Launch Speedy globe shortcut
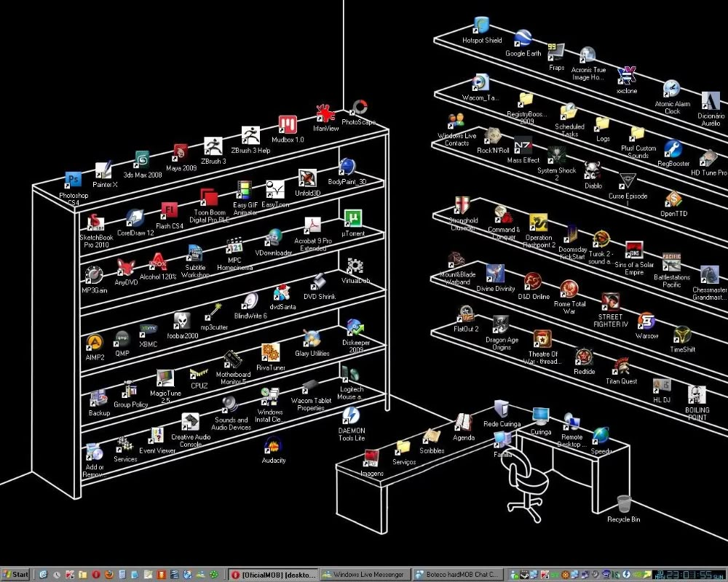This screenshot has width=728, height=582. (601, 436)
